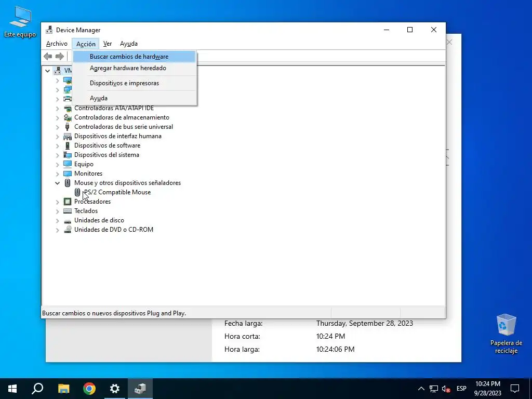
Task: Click the DVD o CD-ROM drive icon
Action: pos(68,230)
